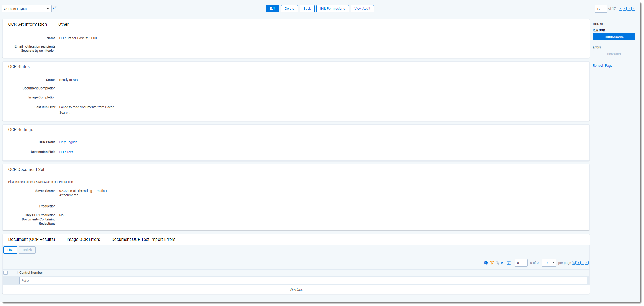Screen dimensions: 644x306
Task: Check the select-all checkbox by Control Number
Action: [x=6, y=273]
